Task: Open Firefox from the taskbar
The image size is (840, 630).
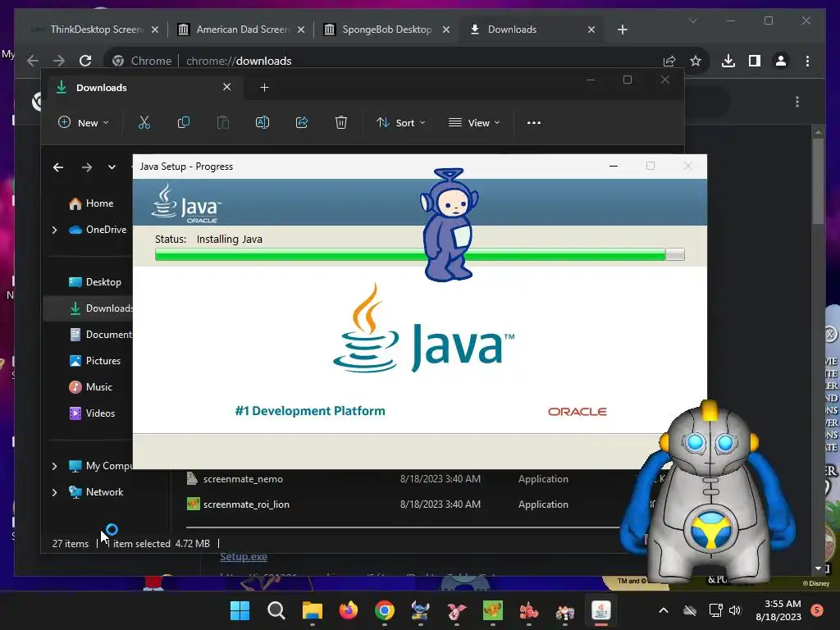Action: [x=348, y=610]
